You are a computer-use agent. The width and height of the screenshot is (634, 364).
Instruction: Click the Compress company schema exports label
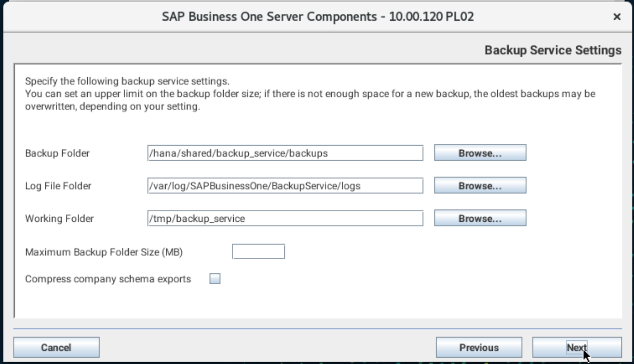click(108, 279)
